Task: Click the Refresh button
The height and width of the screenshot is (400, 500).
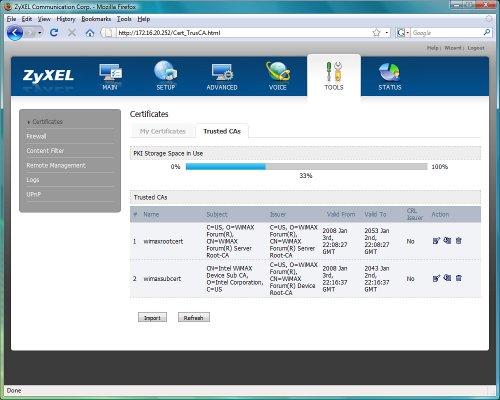Action: coord(194,318)
